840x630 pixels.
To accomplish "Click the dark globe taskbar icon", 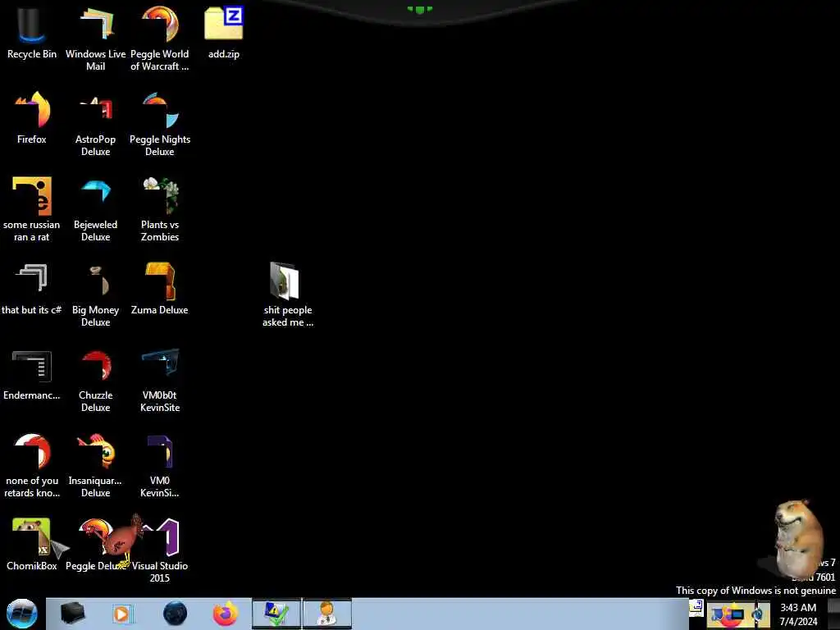I will point(175,614).
